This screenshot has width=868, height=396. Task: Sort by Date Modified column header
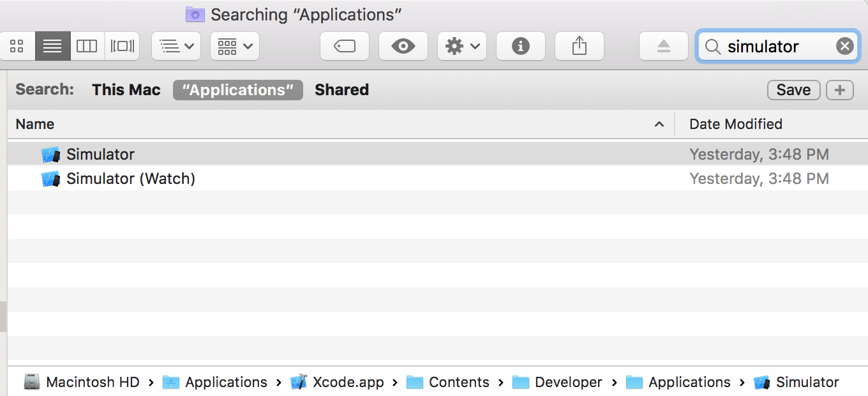coord(772,124)
